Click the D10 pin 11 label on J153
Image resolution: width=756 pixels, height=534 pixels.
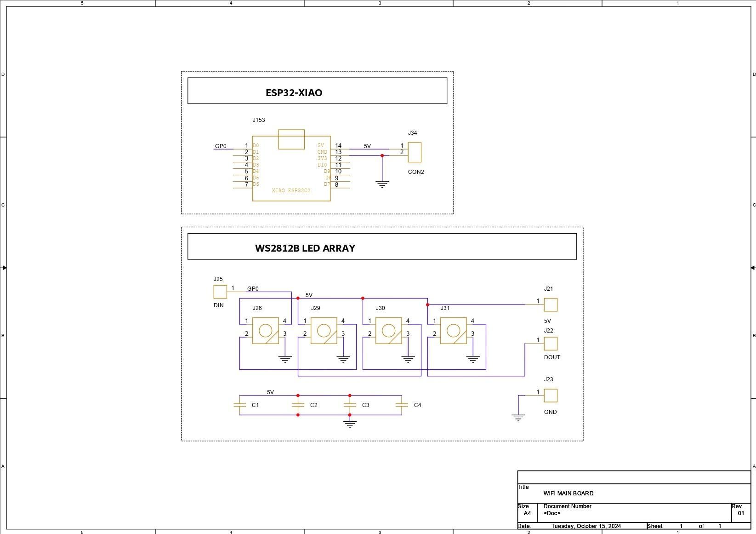[x=322, y=165]
